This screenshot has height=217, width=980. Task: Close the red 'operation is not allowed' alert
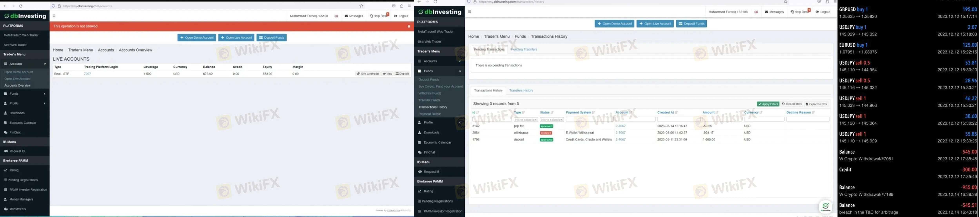(x=409, y=27)
